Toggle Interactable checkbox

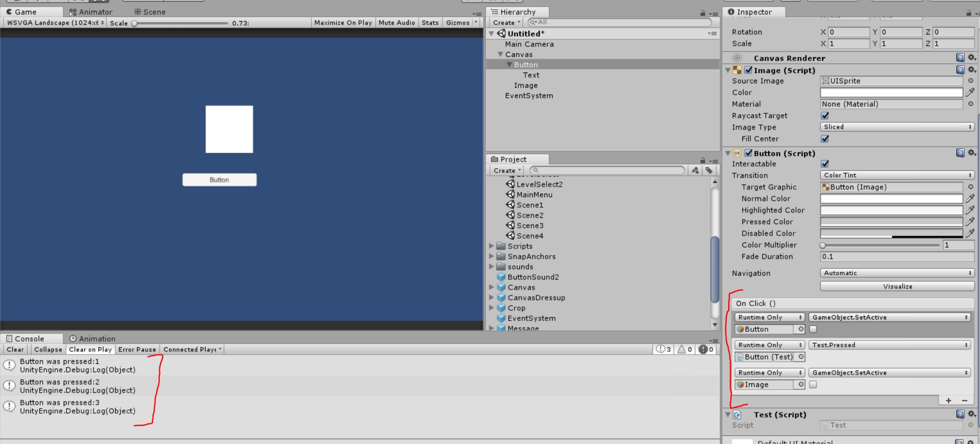point(825,164)
